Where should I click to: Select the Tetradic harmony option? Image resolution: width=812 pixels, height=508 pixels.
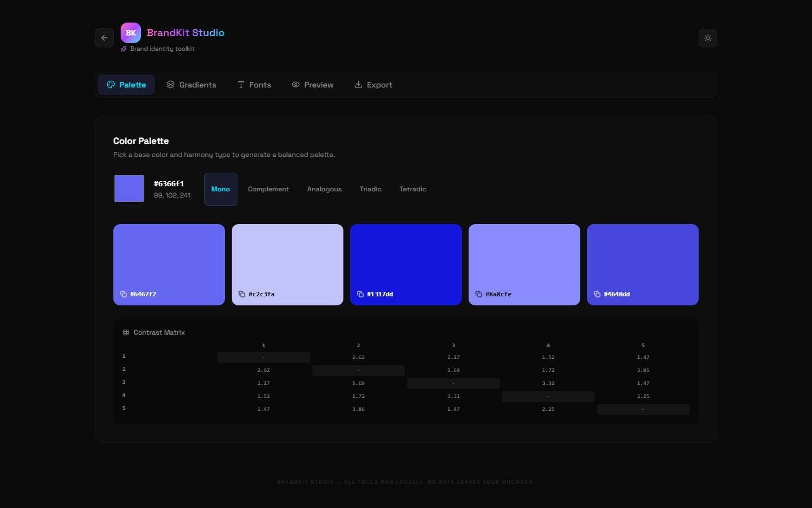(413, 189)
